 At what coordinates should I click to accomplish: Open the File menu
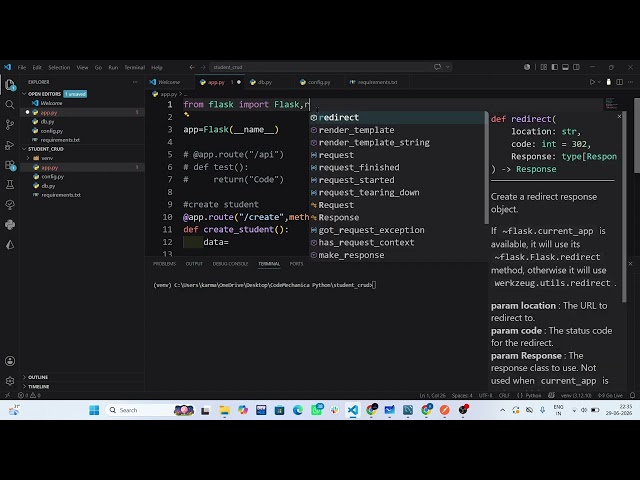click(22, 67)
